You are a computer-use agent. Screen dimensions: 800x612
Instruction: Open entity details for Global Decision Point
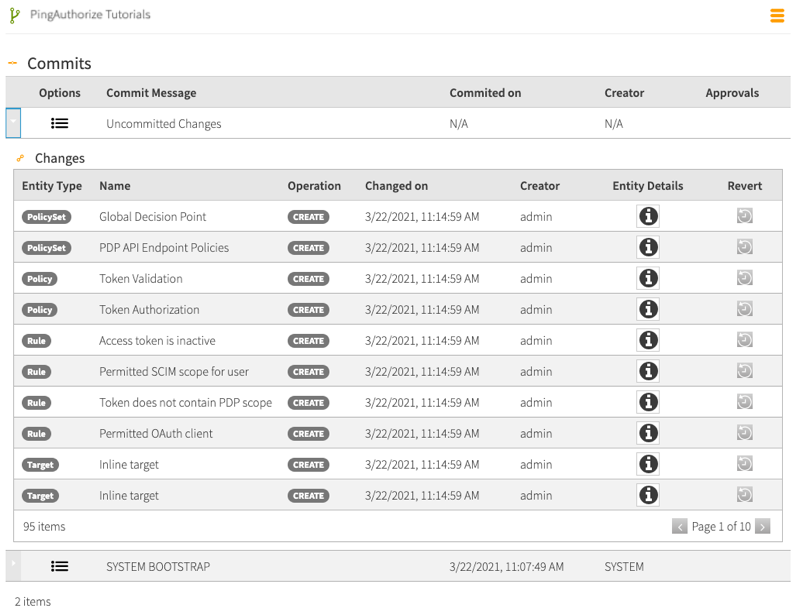[648, 216]
